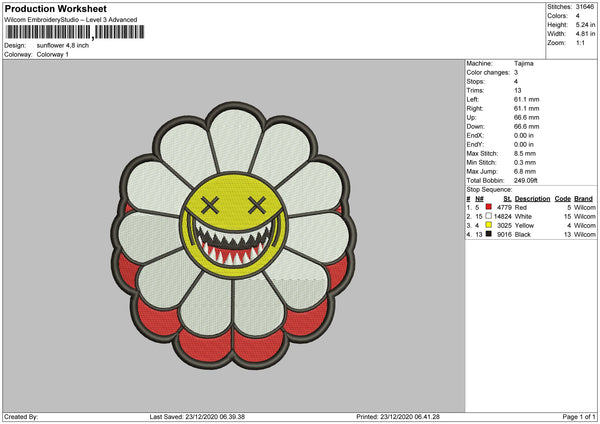Click the red color swatch in Stop Sequence

tap(489, 207)
